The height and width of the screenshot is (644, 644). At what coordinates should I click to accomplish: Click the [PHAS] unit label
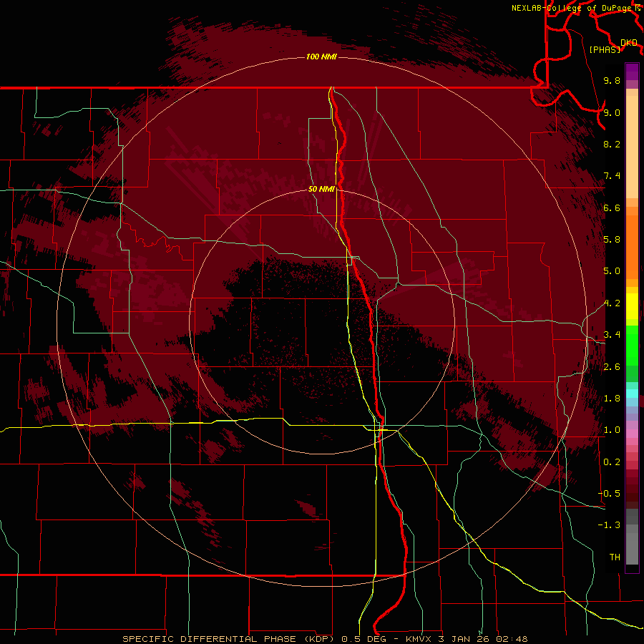(605, 49)
